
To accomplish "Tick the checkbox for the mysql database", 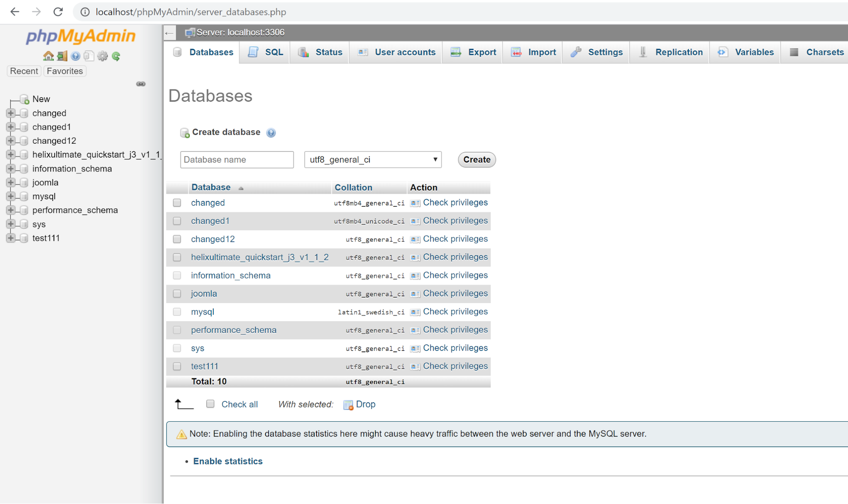I will 177,312.
